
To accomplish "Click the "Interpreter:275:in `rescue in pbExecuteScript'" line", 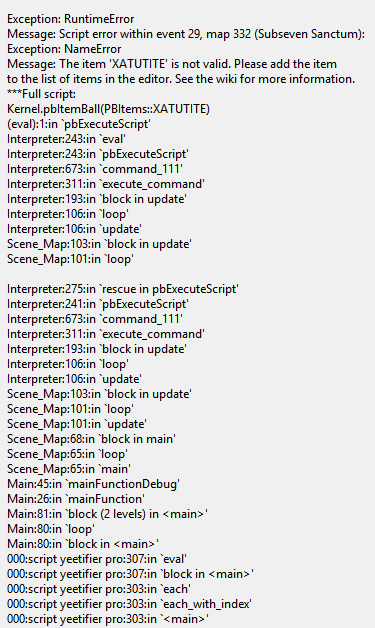I will pyautogui.click(x=123, y=289).
